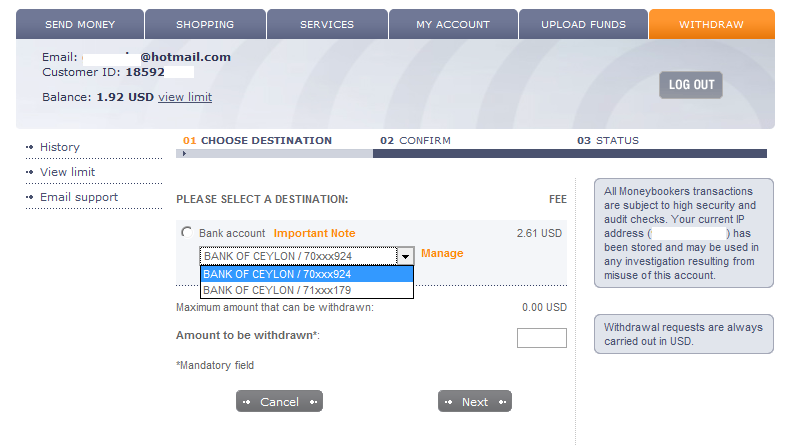Viewport: 804px width, 446px height.
Task: Open View limit in the left sidebar
Action: tap(67, 173)
